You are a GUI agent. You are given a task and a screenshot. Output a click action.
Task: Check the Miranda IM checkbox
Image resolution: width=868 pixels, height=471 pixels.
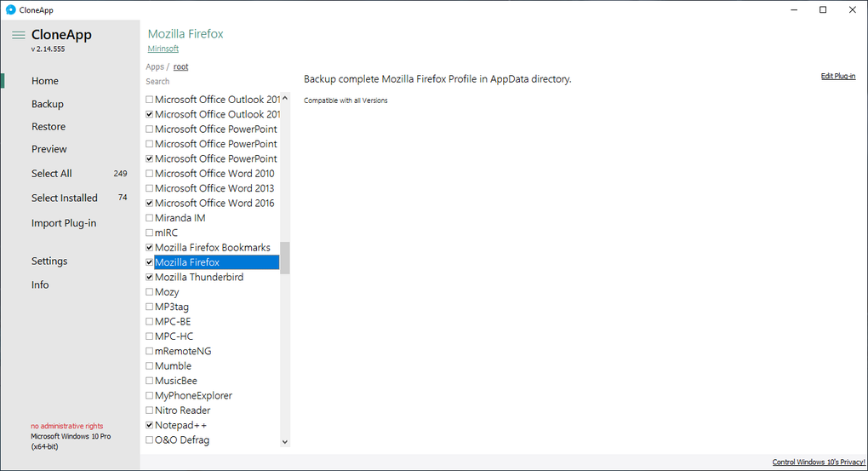pos(150,218)
